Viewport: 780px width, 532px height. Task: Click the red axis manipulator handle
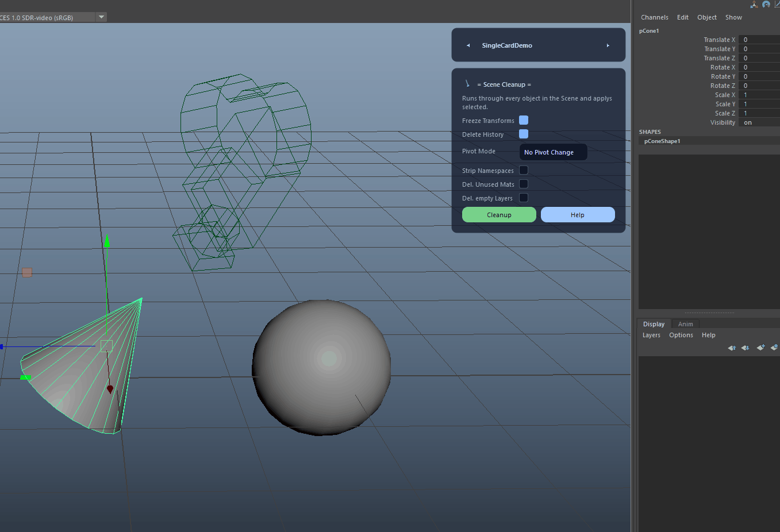coord(110,390)
